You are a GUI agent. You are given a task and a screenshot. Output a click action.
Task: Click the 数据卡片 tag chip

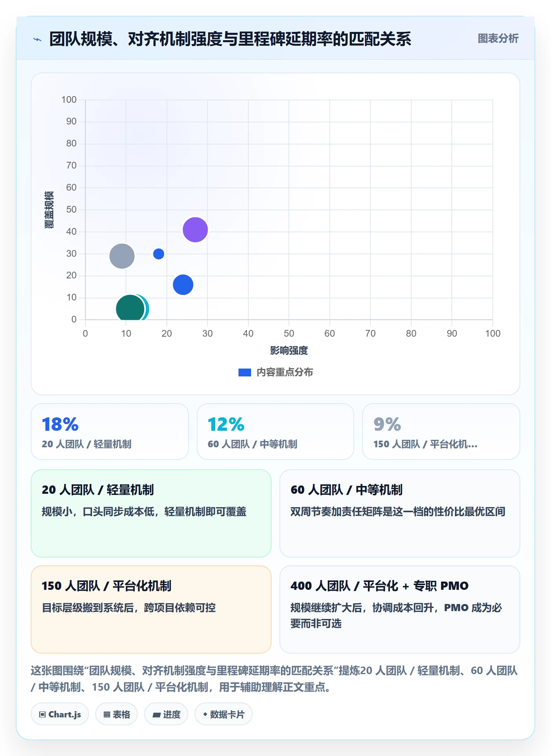(224, 714)
